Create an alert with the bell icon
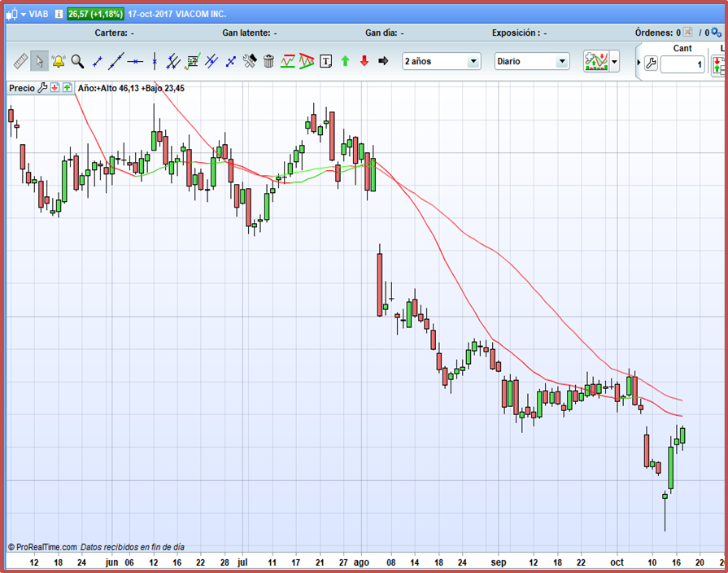 [59, 61]
